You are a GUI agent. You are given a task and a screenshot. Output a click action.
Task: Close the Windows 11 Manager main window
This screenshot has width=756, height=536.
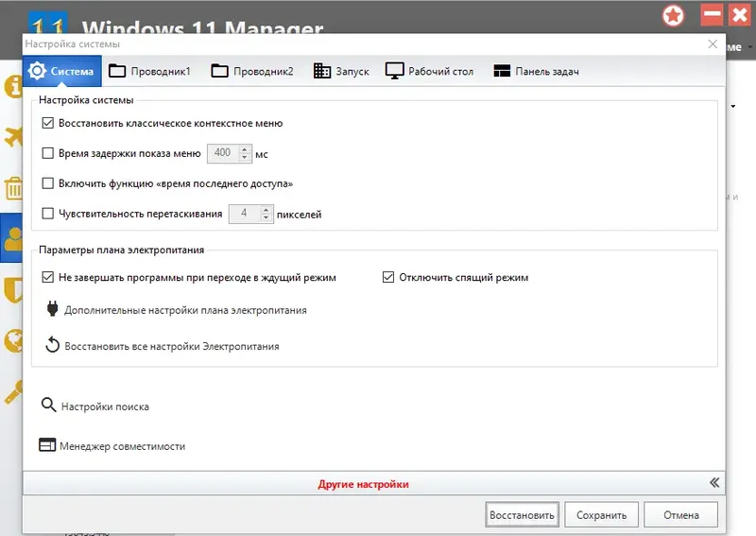point(740,15)
